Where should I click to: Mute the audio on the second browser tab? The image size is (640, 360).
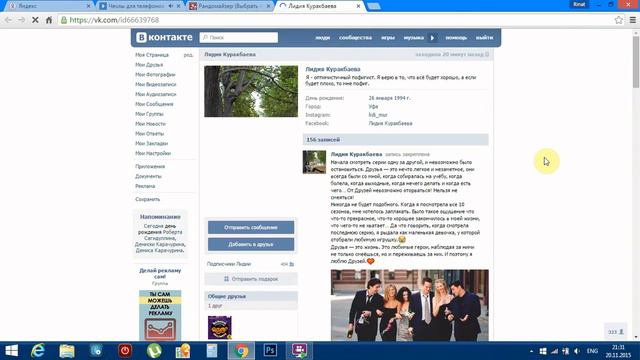(x=171, y=6)
